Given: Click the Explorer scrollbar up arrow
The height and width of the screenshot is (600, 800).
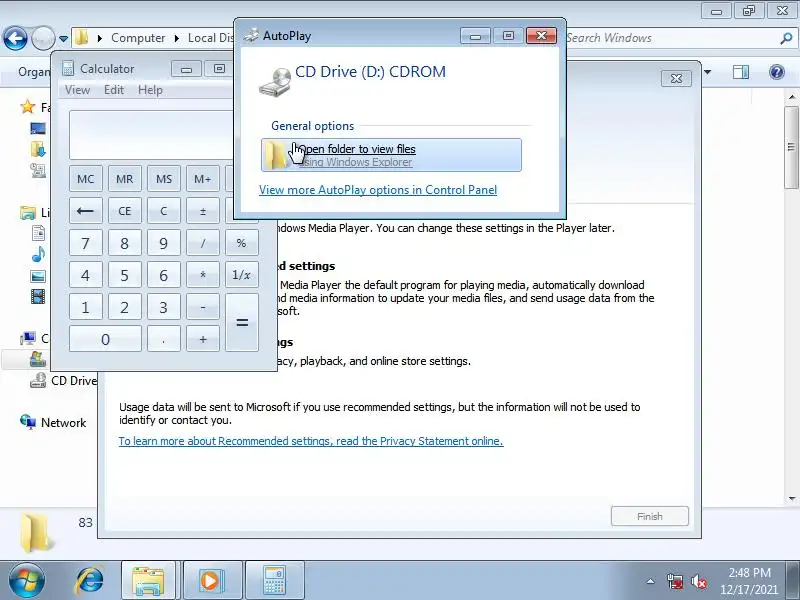Looking at the screenshot, I should (x=792, y=97).
